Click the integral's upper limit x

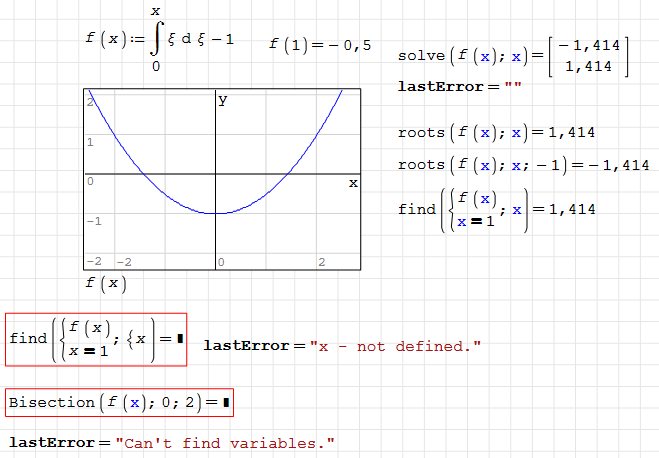click(x=155, y=12)
